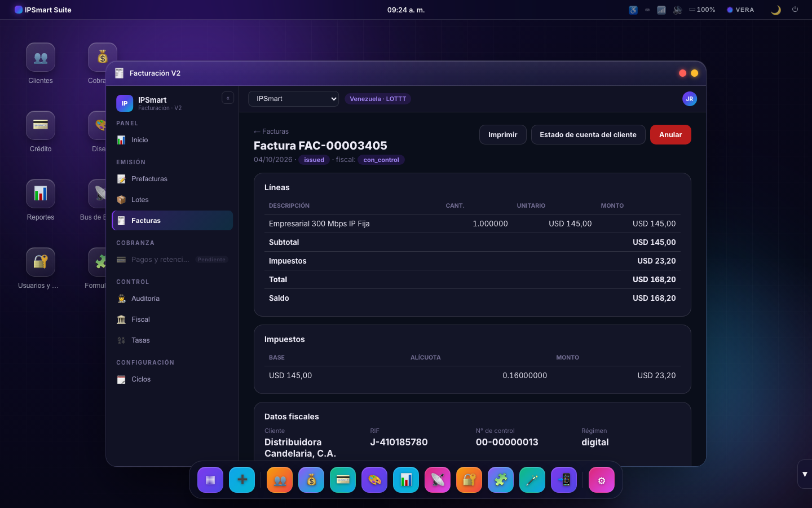Open Tasas in the sidebar
Screen dimensions: 812x508
click(173, 340)
